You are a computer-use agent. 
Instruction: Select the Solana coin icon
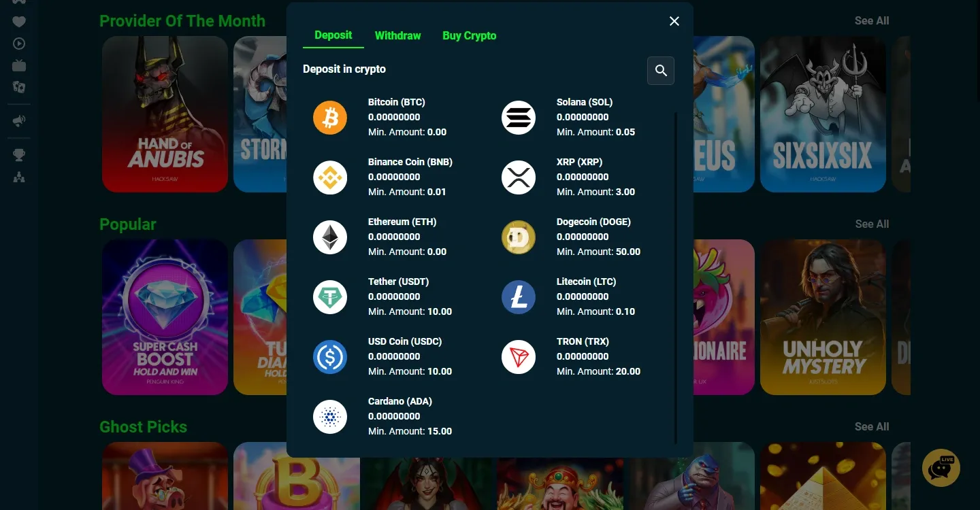(x=519, y=118)
